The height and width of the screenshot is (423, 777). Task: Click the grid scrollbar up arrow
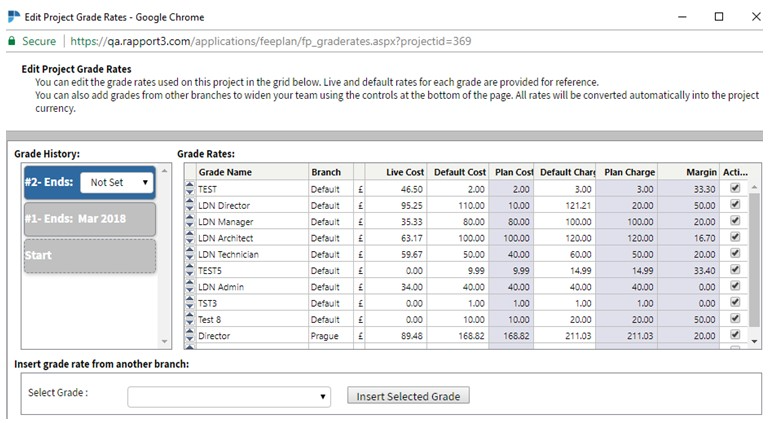click(754, 187)
